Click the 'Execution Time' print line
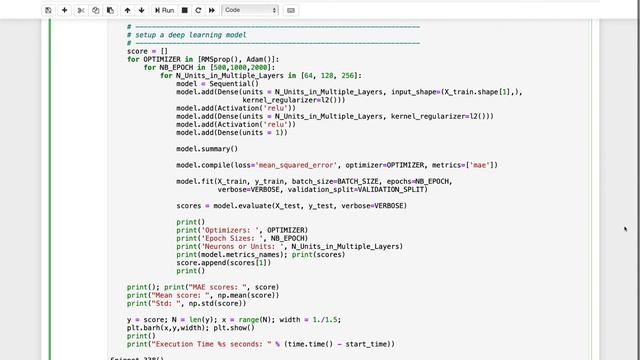The width and height of the screenshot is (640, 360). [261, 344]
